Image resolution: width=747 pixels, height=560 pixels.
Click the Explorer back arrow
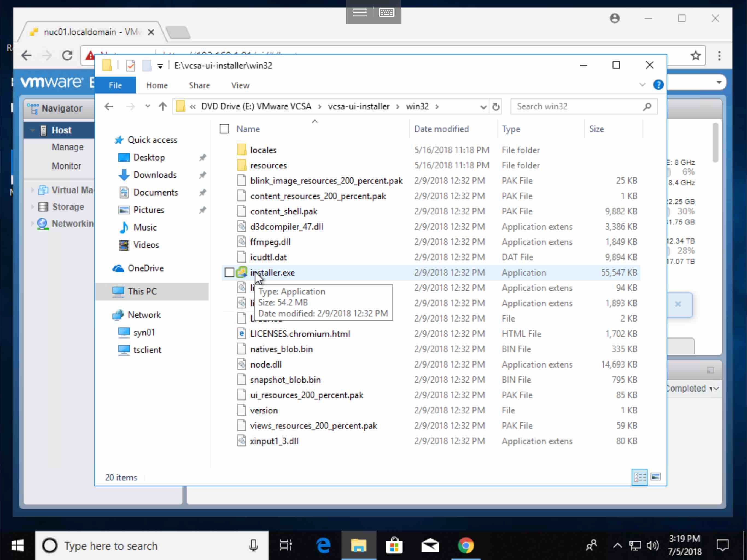109,107
